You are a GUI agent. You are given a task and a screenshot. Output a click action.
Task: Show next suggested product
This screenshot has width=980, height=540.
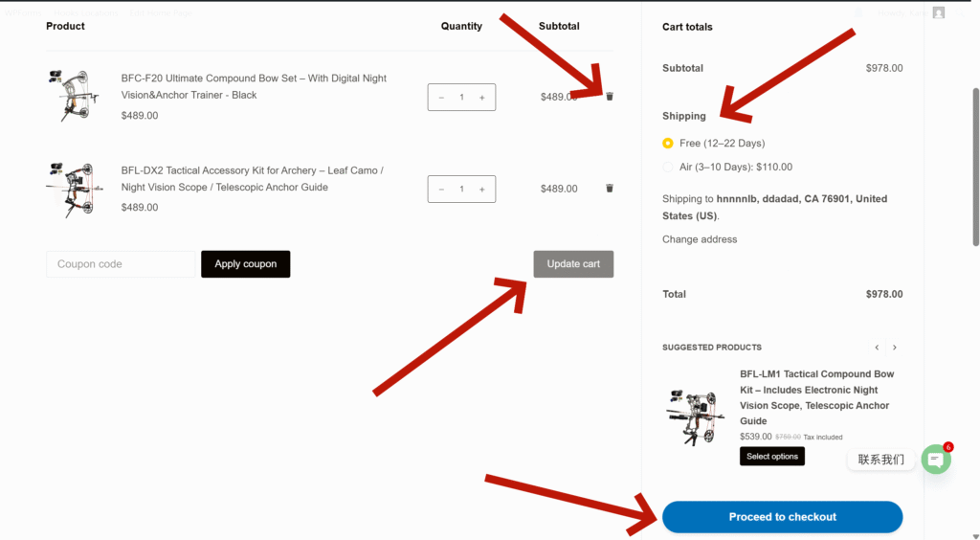[x=894, y=348]
